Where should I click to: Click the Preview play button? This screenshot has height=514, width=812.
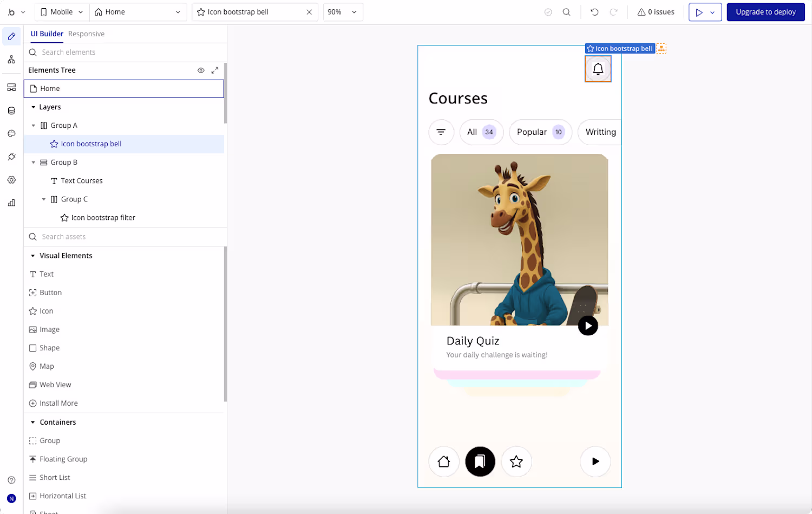[699, 12]
